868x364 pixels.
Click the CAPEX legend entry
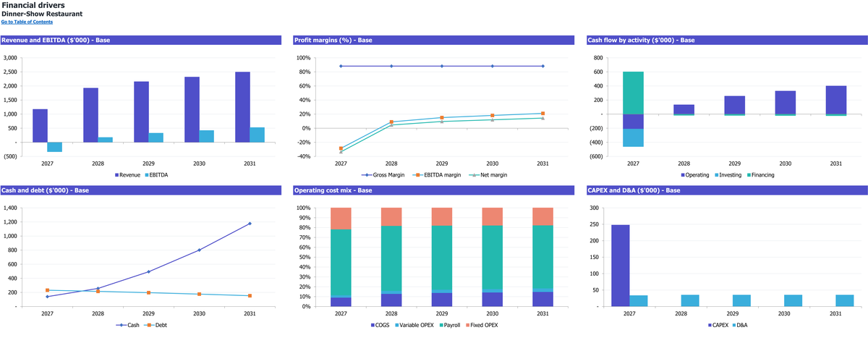(718, 325)
